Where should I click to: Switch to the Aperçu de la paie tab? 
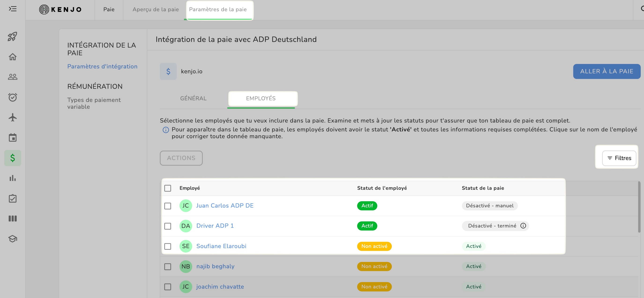coord(156,10)
